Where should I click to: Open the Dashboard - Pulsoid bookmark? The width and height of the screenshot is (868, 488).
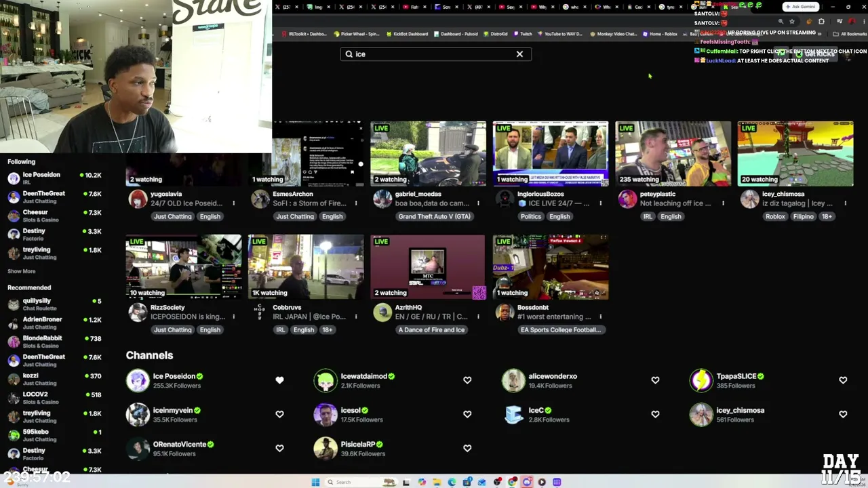[x=455, y=34]
